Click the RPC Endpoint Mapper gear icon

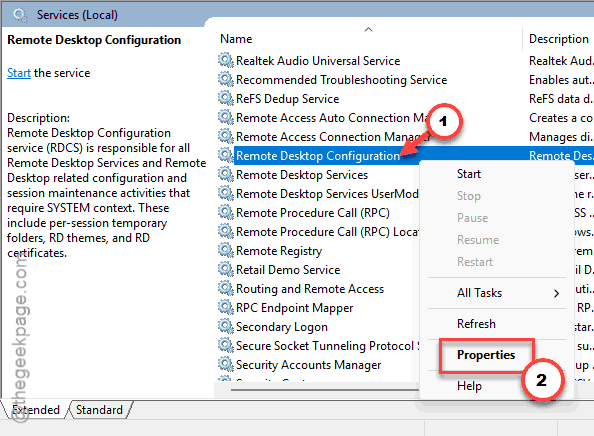coord(226,307)
